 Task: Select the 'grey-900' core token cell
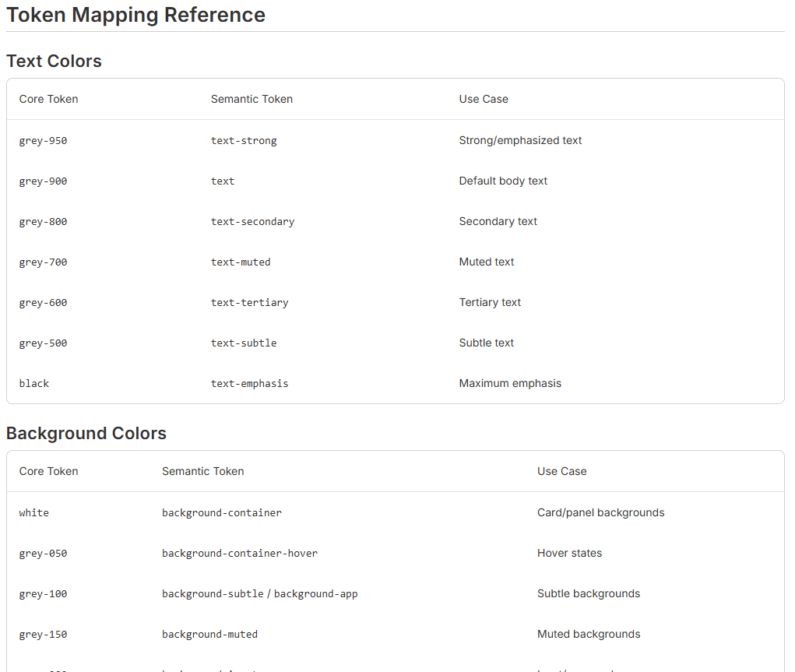(43, 181)
